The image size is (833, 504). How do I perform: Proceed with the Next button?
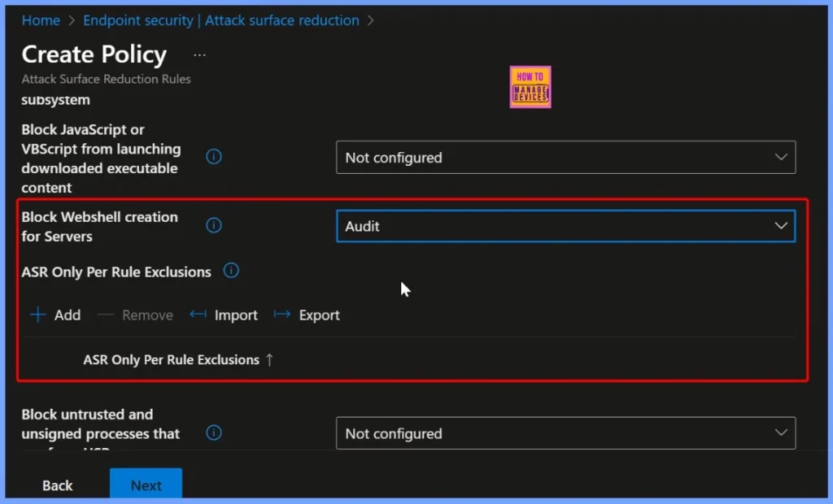pyautogui.click(x=146, y=485)
